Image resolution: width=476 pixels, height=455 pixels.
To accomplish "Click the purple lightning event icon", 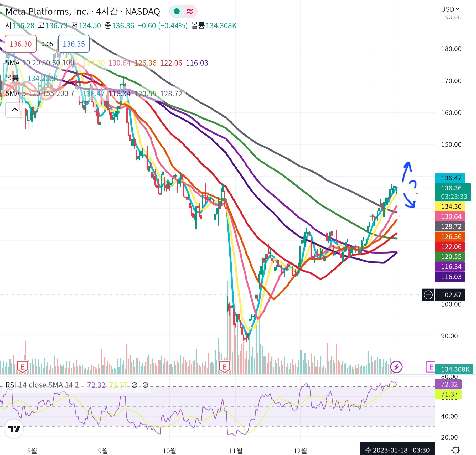I will click(396, 367).
